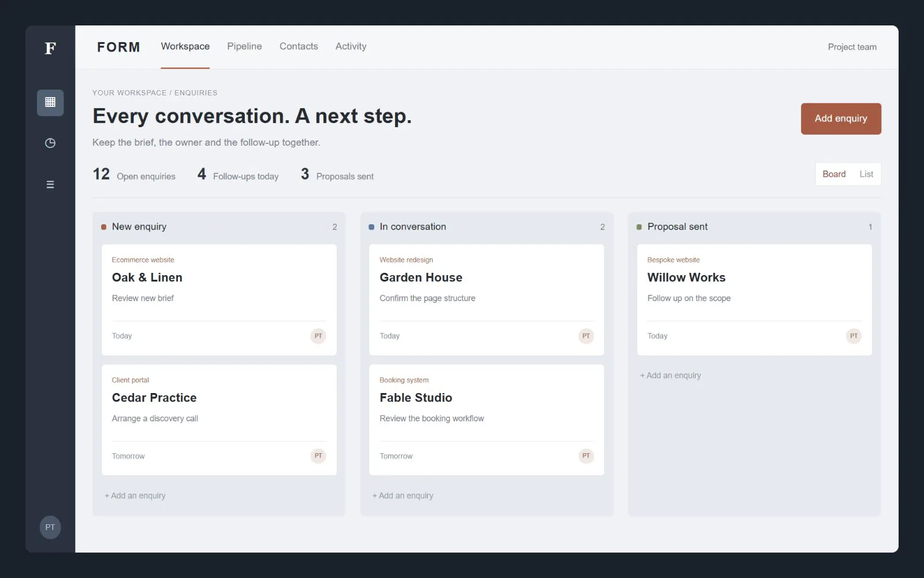Open the Willow Works enquiry card
This screenshot has width=924, height=578.
(x=754, y=299)
